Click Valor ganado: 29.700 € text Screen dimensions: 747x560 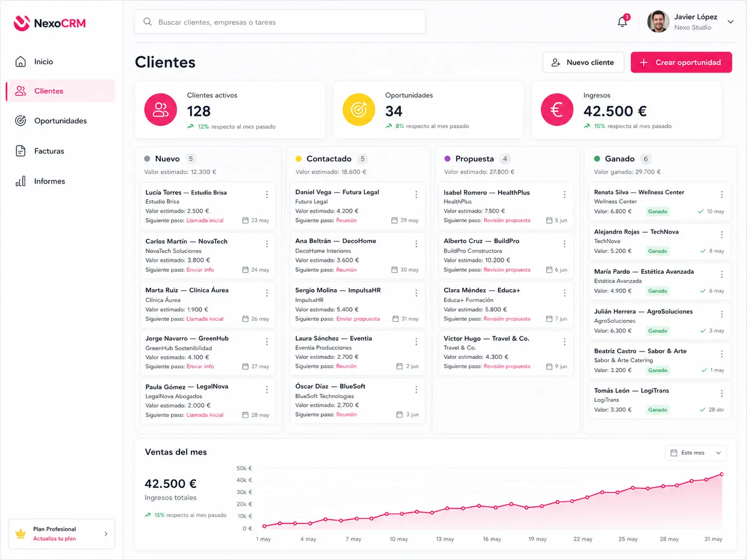point(627,172)
